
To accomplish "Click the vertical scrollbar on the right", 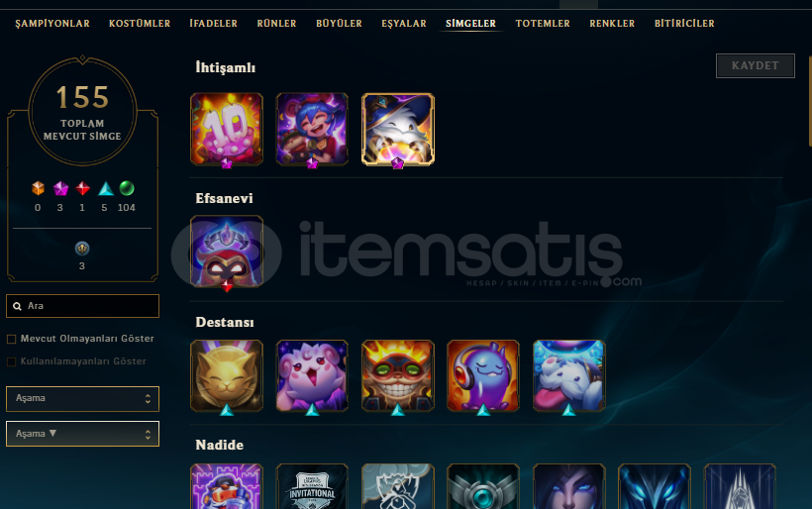I will tap(810, 101).
